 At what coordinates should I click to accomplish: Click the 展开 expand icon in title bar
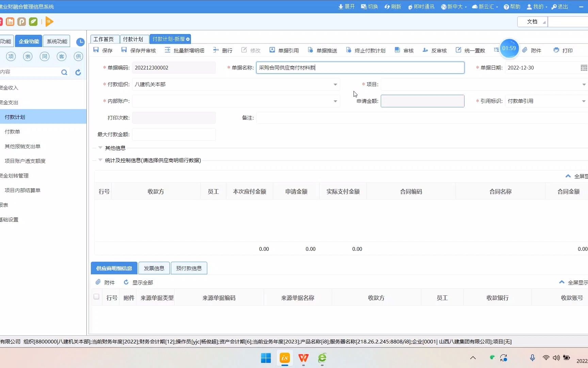tap(346, 6)
